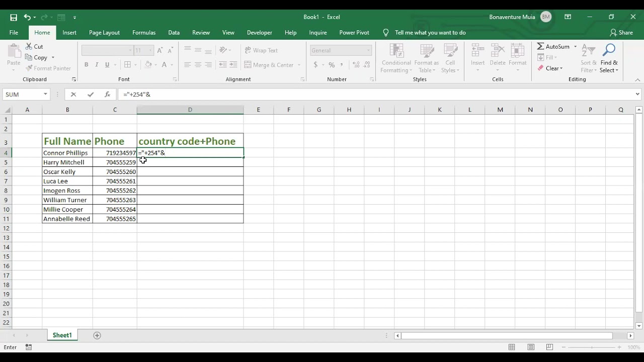The image size is (644, 362).
Task: Switch to the Page Layout tab
Action: coord(104,33)
